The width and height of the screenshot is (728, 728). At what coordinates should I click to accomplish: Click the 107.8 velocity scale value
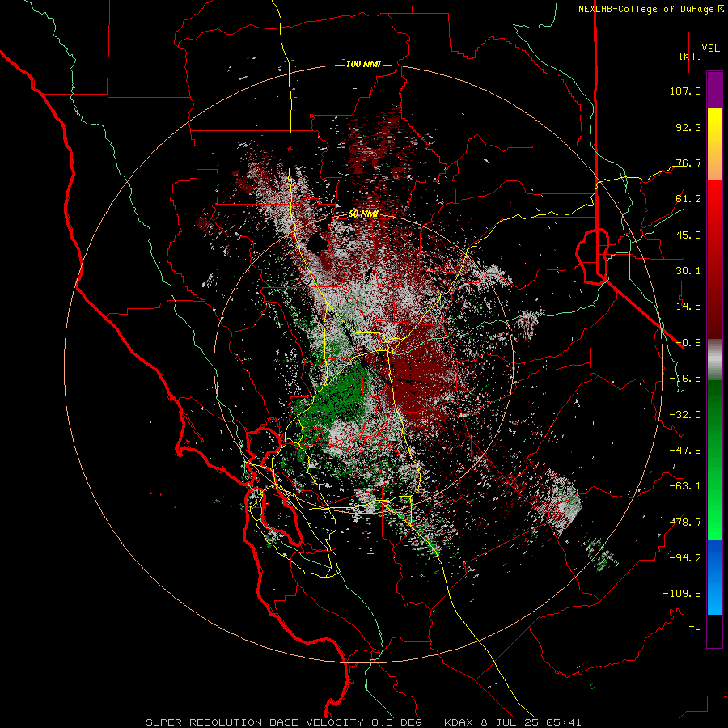point(685,91)
